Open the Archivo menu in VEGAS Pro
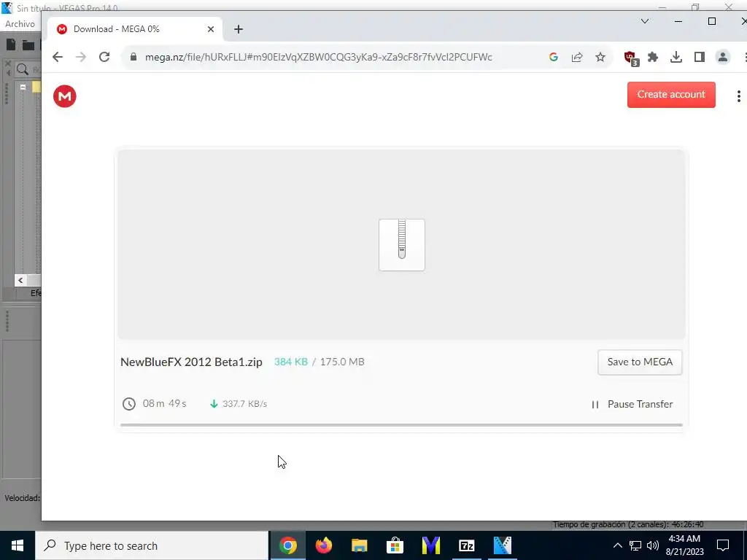This screenshot has width=747, height=560. [20, 24]
